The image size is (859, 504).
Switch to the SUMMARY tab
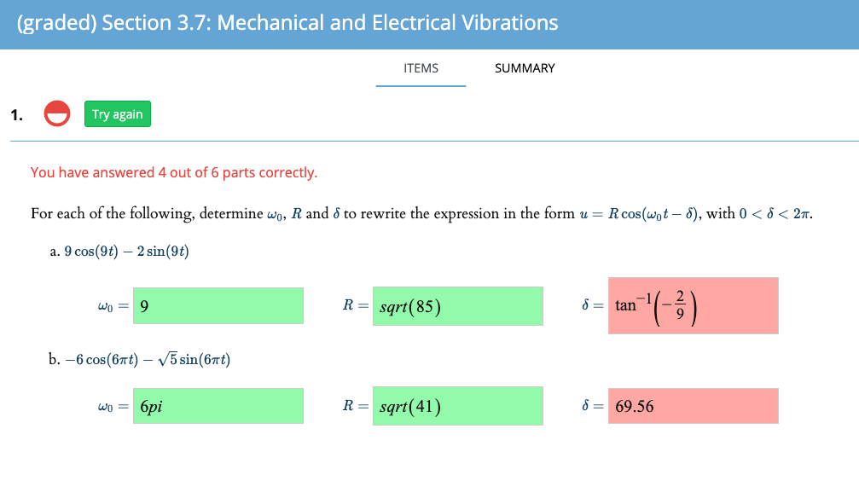pyautogui.click(x=524, y=68)
